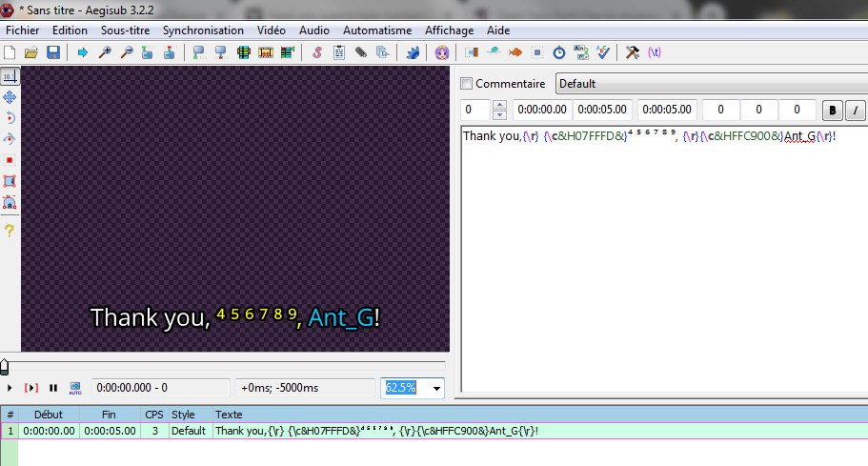Play the video
The image size is (868, 466).
10,388
